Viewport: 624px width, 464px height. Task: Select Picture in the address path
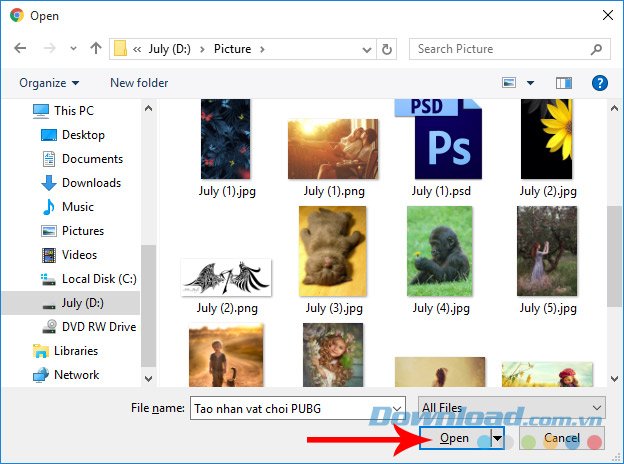click(x=232, y=49)
